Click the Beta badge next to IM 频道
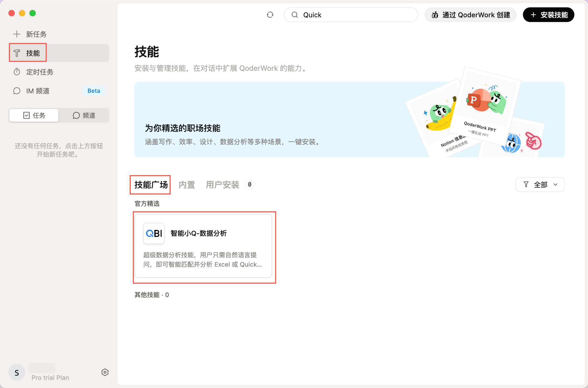This screenshot has width=588, height=388. click(94, 91)
